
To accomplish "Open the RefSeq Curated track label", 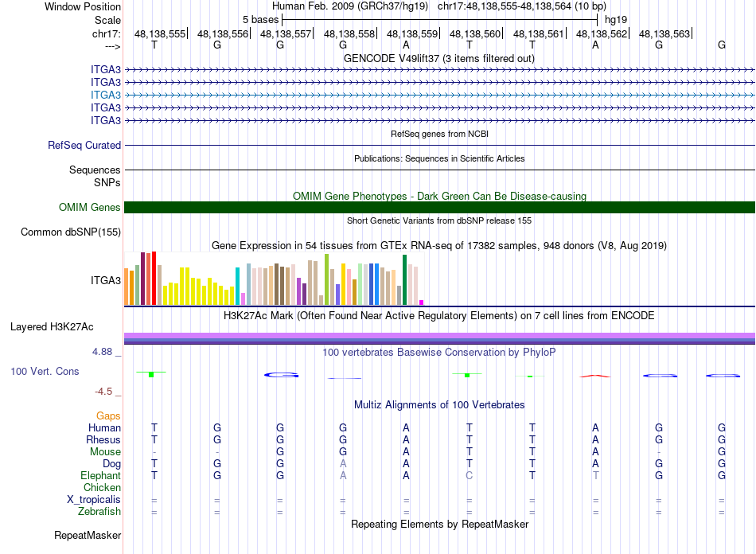I will [x=84, y=145].
